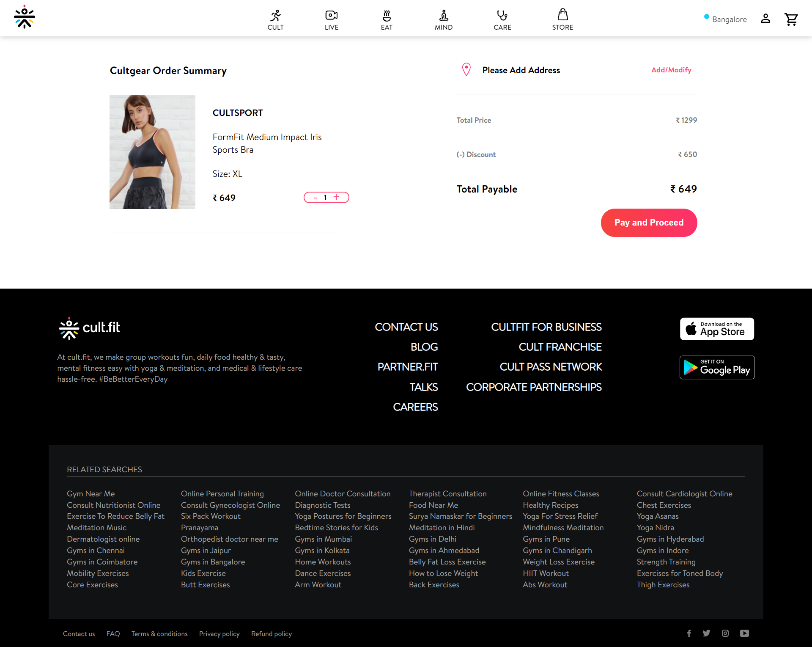Download app via Google Play badge
This screenshot has height=647, width=812.
[716, 367]
